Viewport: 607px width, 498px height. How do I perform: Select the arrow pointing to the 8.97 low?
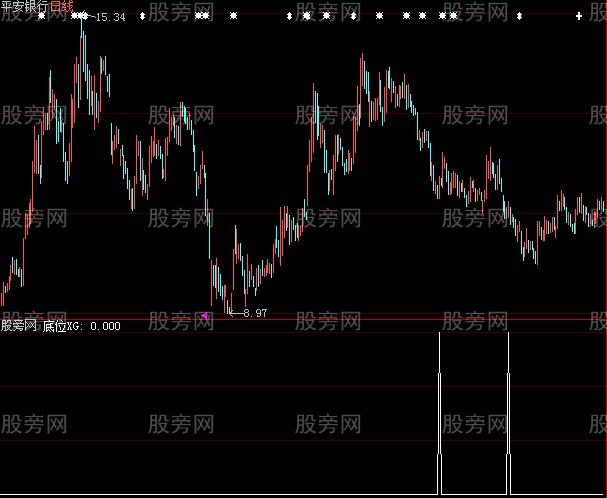[235, 313]
